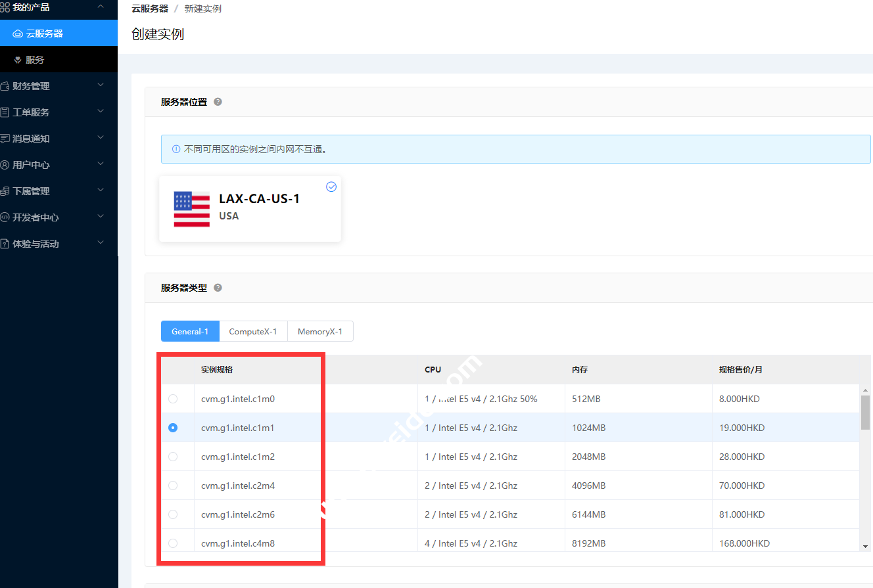Image resolution: width=873 pixels, height=588 pixels.
Task: Click the 工单服务 icon in sidebar
Action: pyautogui.click(x=5, y=112)
